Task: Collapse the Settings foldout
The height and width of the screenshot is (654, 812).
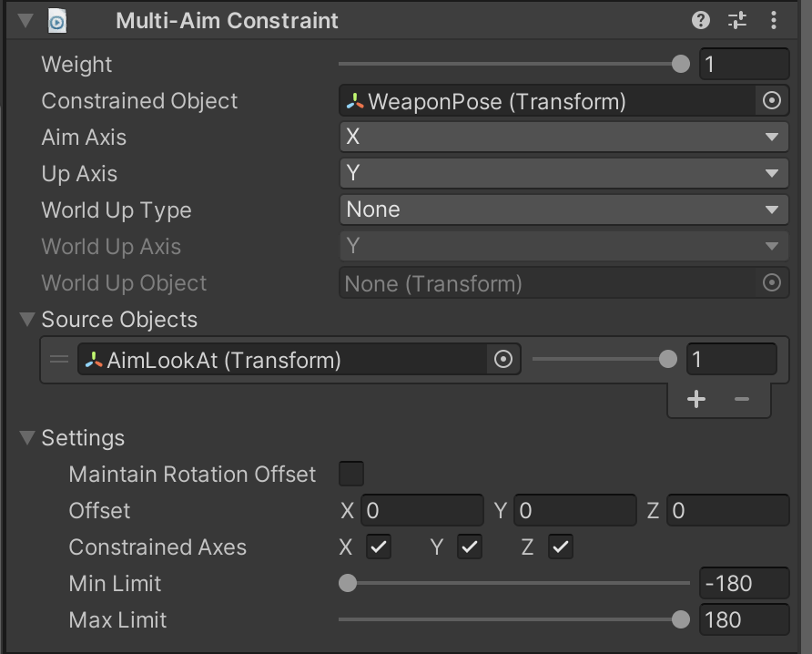Action: [x=27, y=438]
